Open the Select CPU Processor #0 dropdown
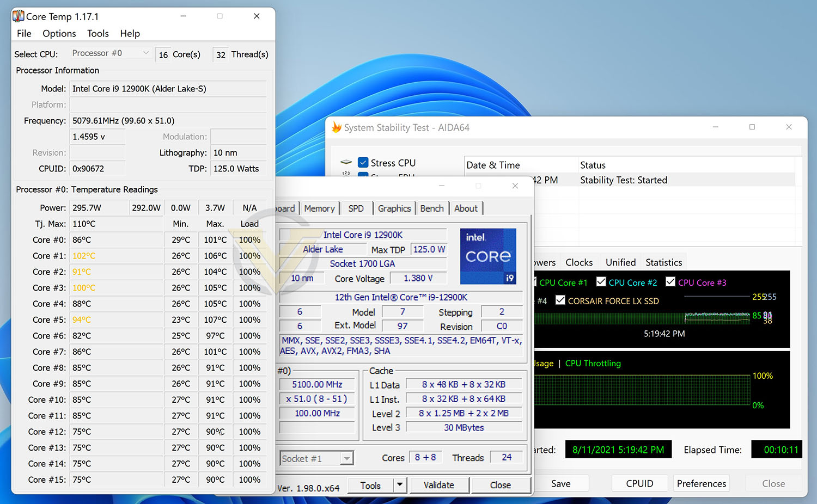Screen dimensions: 817x504 click(x=110, y=53)
